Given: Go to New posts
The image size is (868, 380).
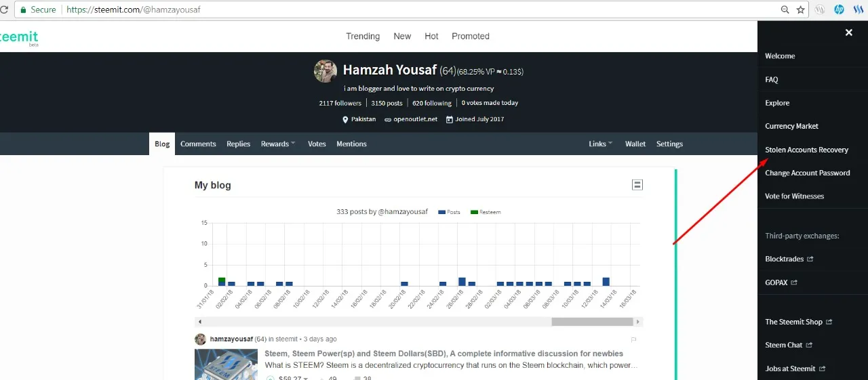Looking at the screenshot, I should (402, 37).
